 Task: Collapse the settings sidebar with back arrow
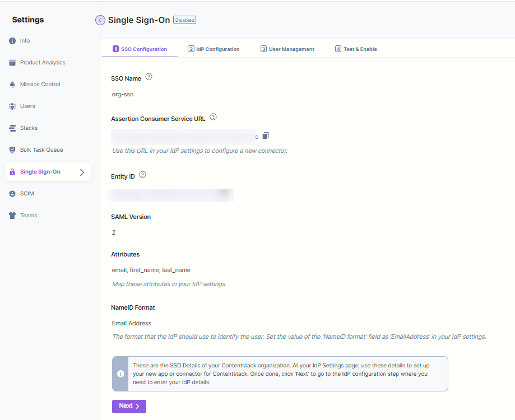click(100, 20)
